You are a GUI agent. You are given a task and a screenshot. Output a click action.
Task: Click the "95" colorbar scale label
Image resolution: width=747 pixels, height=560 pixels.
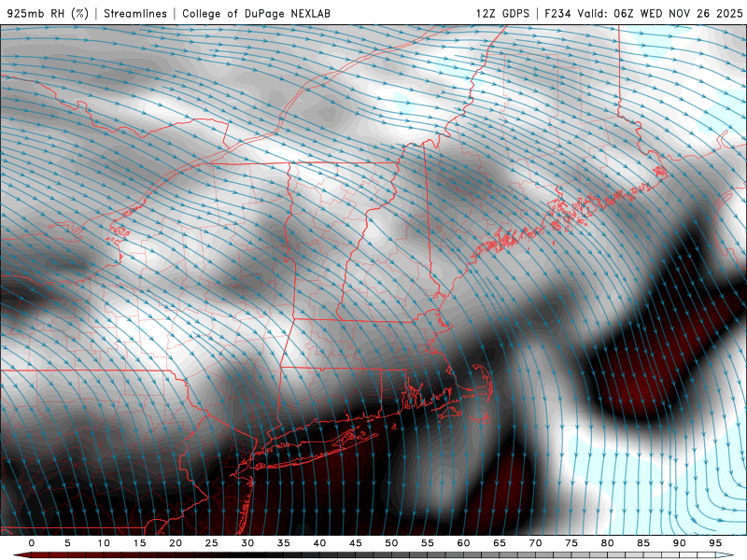(715, 543)
